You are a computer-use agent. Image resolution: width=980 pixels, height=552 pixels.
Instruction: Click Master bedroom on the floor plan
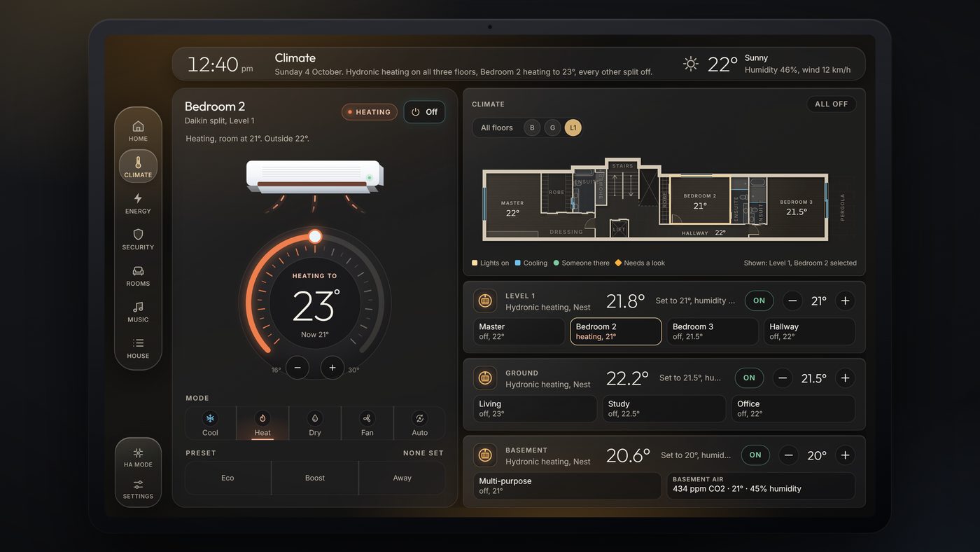(512, 207)
